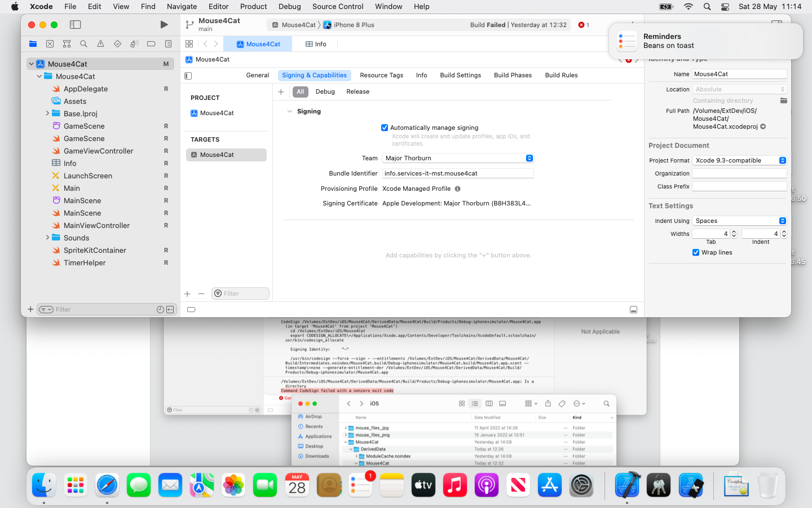Toggle the Wrap lines checkbox
The height and width of the screenshot is (508, 812).
point(696,252)
